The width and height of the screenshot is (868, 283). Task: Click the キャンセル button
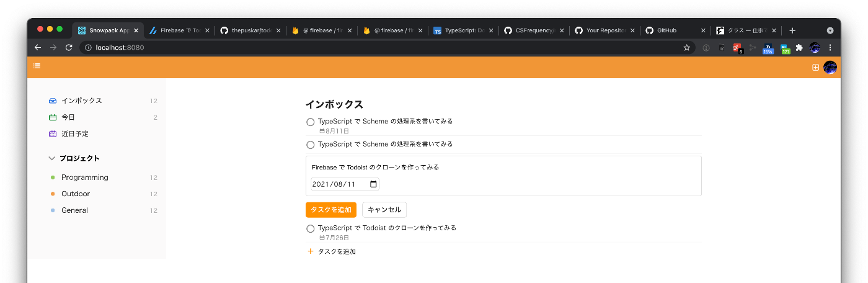(x=384, y=210)
